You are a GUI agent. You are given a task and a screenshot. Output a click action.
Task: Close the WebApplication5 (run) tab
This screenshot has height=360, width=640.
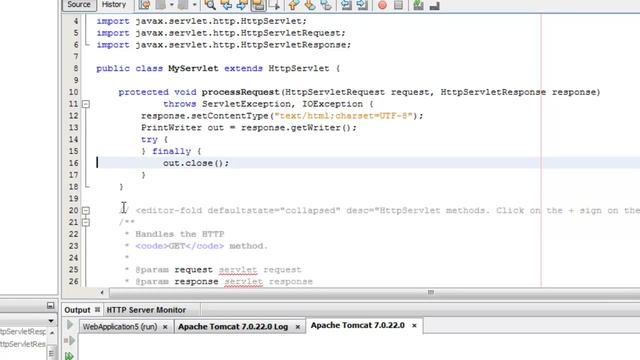(165, 327)
